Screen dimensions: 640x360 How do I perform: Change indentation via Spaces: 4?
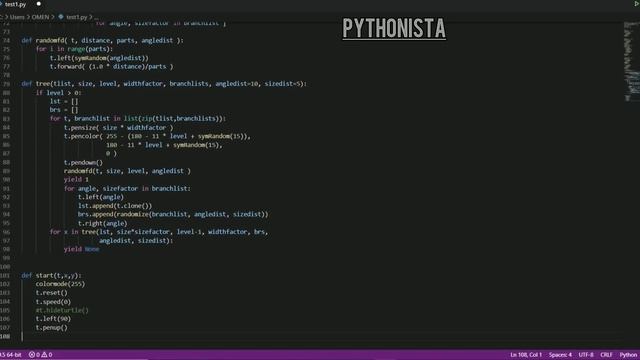(x=560, y=355)
